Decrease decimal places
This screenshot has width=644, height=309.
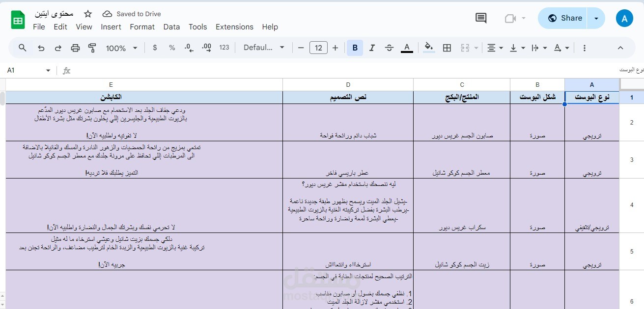tap(189, 48)
